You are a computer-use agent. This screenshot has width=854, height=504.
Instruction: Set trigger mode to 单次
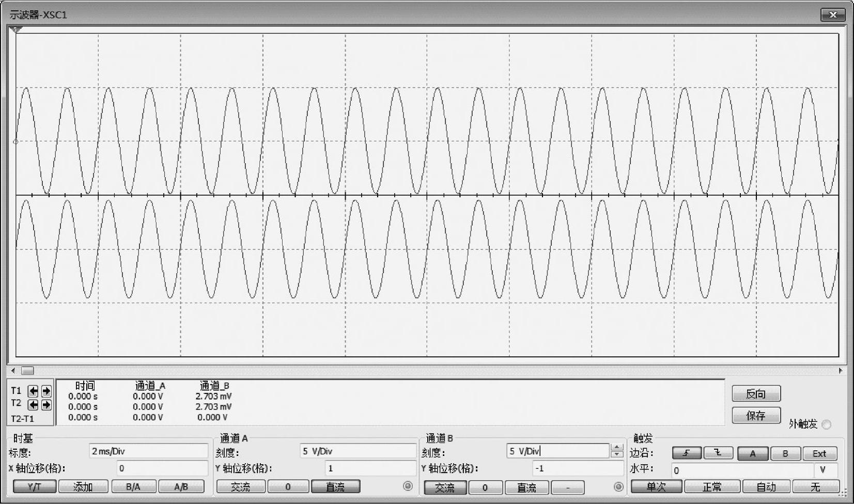coord(656,486)
